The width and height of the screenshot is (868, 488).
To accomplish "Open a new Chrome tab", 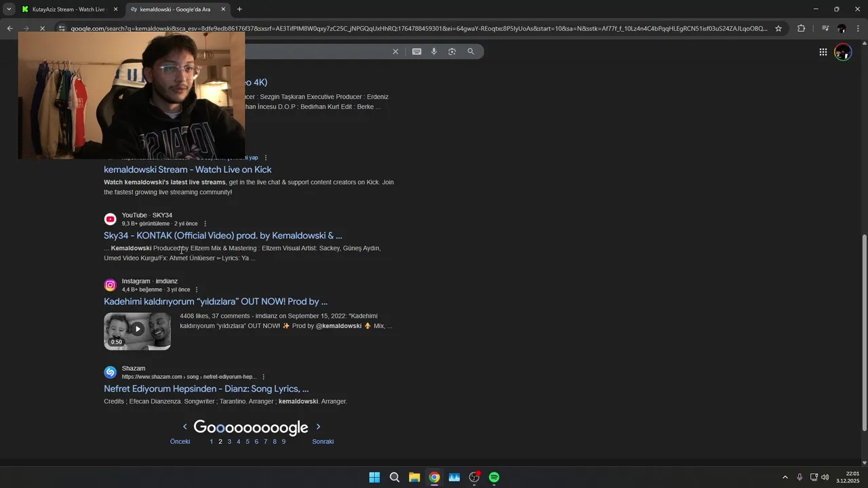I will pos(239,9).
